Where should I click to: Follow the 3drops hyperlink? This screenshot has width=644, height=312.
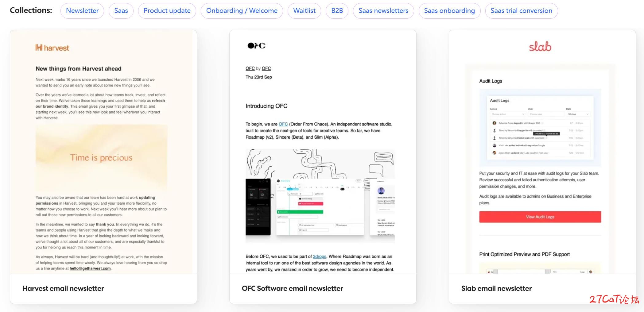pyautogui.click(x=320, y=256)
